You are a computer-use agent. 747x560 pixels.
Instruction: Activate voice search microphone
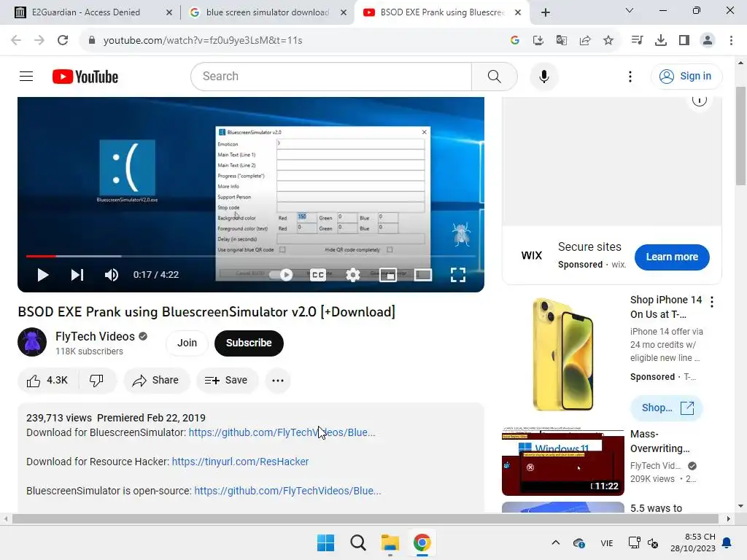click(543, 76)
